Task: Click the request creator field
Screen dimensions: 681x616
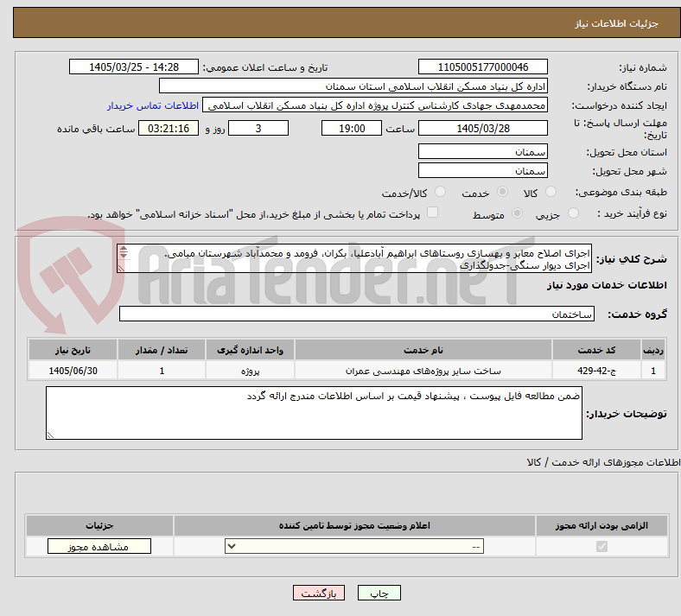Action: tap(375, 105)
